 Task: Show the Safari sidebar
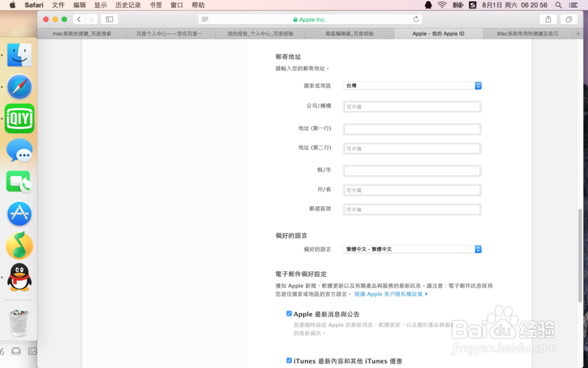(109, 19)
